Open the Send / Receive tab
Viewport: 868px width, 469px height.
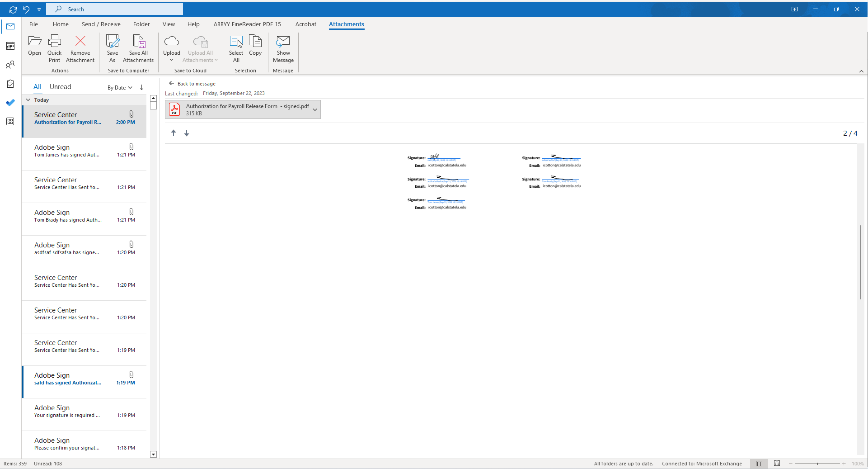click(100, 24)
